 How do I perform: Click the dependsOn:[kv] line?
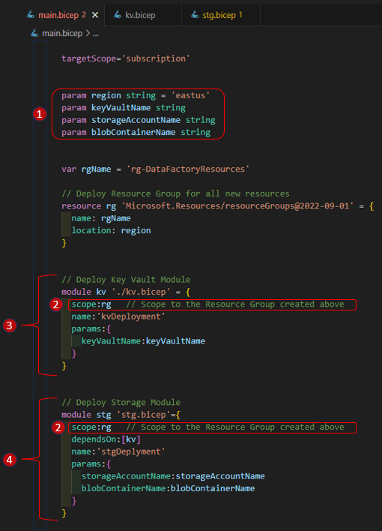click(x=106, y=439)
